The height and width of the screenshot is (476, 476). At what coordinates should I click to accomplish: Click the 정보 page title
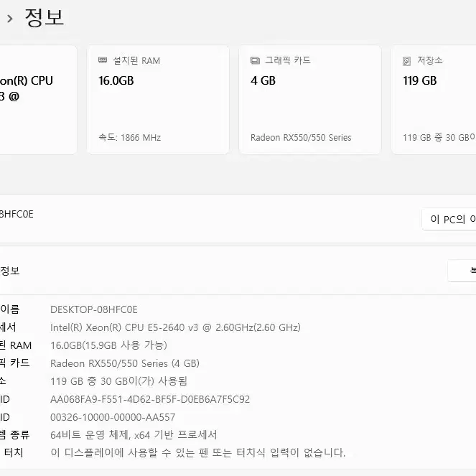pyautogui.click(x=45, y=18)
